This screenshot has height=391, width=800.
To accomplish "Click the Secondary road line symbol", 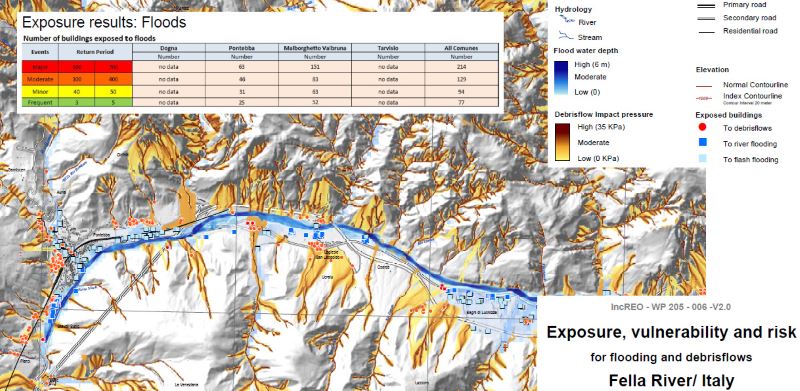I will pyautogui.click(x=707, y=18).
